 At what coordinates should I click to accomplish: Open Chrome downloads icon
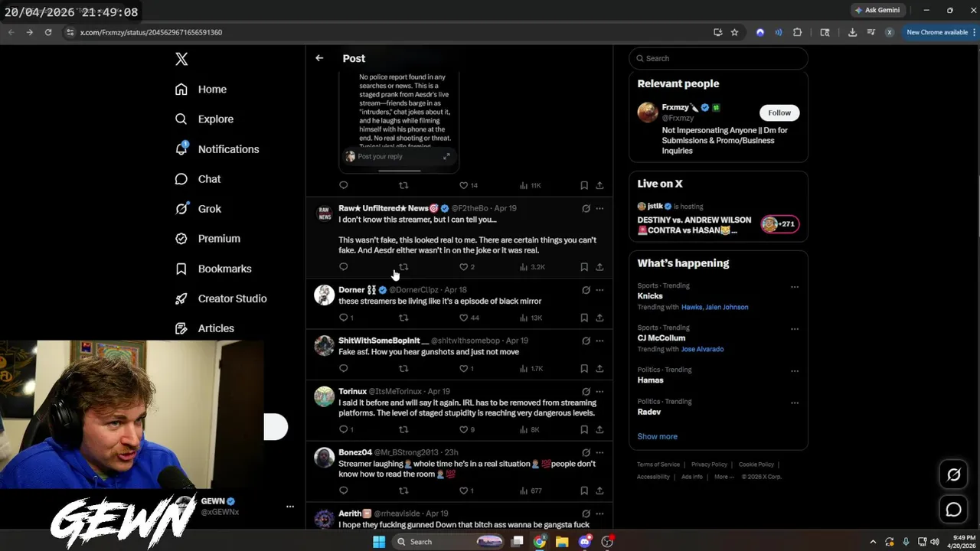[x=852, y=32]
